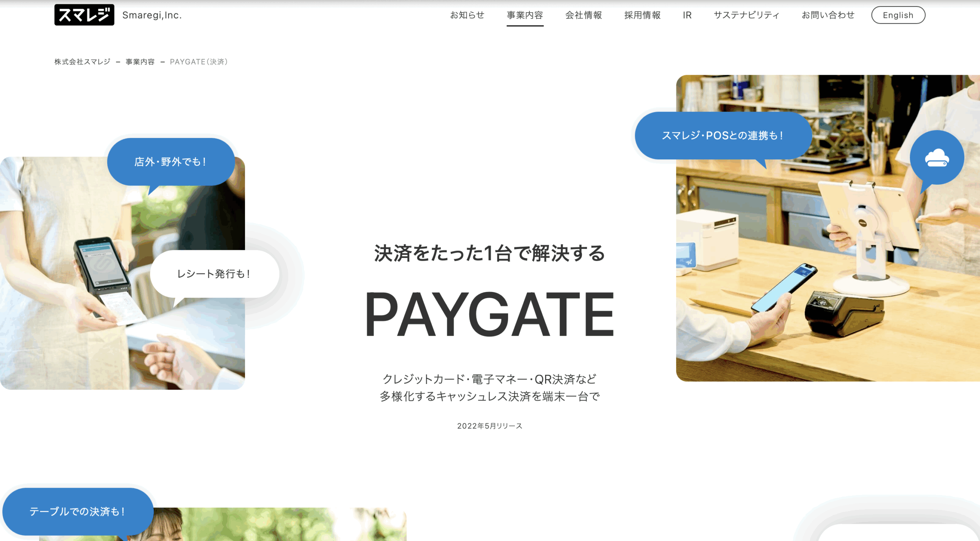The height and width of the screenshot is (541, 980).
Task: Click the 事業内容 breadcrumb link
Action: [140, 62]
